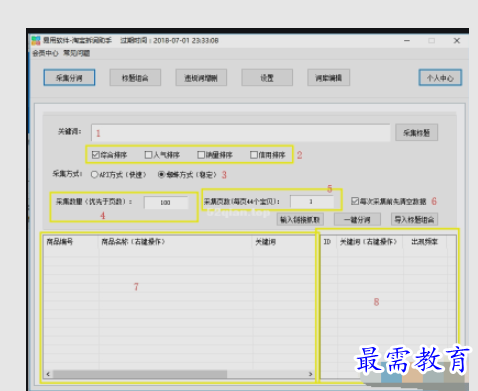
Task: Click the 采集标题 collect titles button
Action: [x=416, y=133]
